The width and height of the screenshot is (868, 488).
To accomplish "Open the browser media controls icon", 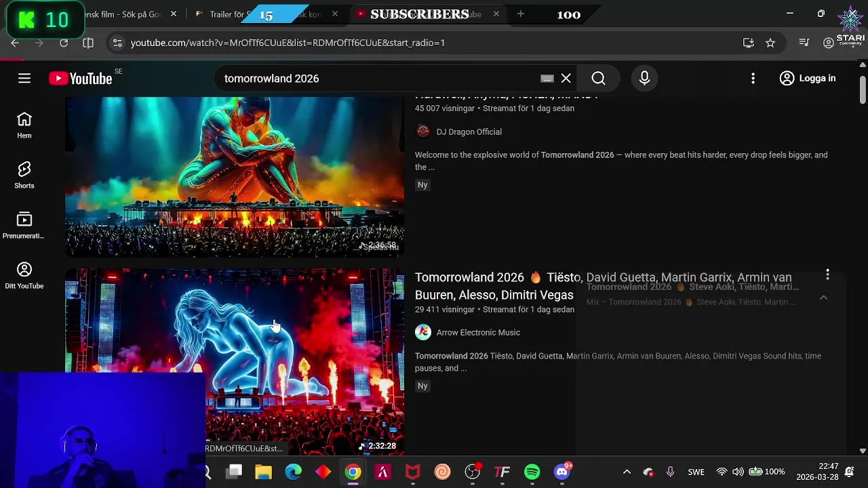I will click(804, 43).
